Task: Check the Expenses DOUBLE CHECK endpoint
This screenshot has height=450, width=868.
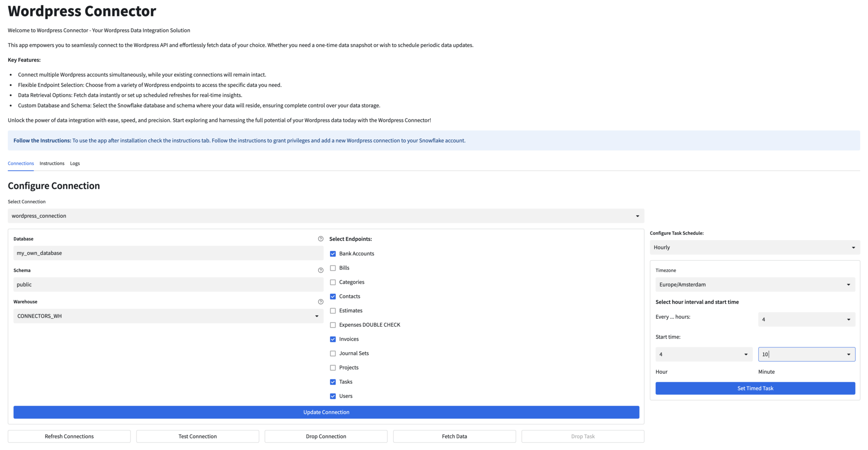Action: [333, 325]
